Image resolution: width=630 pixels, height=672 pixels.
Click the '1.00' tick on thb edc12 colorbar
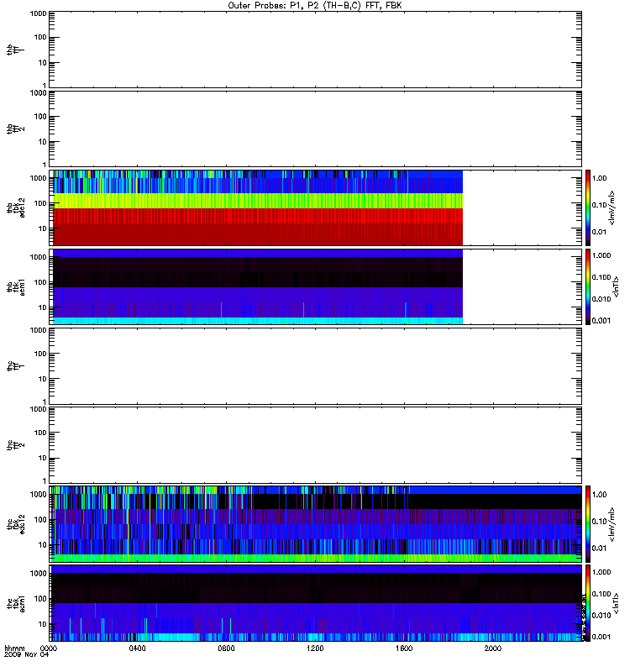tap(599, 178)
